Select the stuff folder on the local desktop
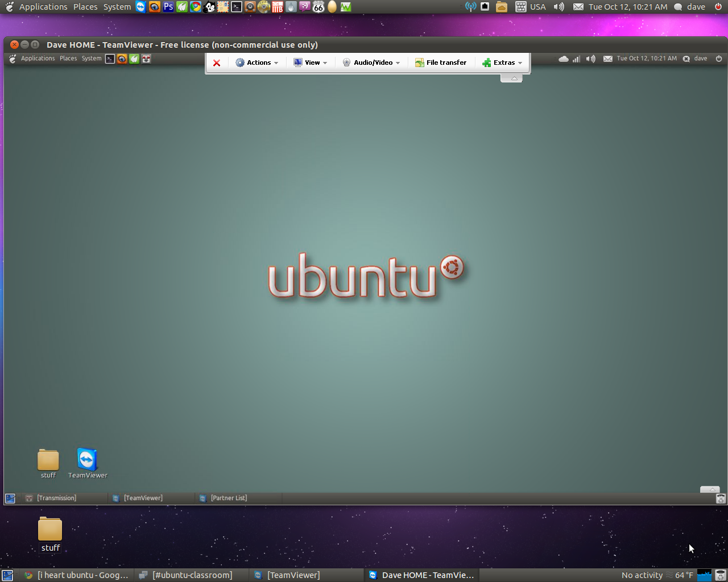The width and height of the screenshot is (728, 582). pos(50,534)
